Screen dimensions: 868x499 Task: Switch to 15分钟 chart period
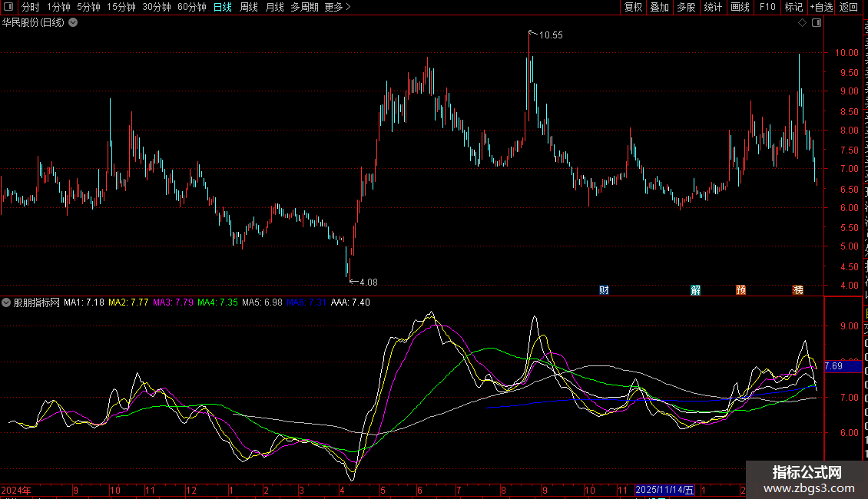click(x=121, y=7)
